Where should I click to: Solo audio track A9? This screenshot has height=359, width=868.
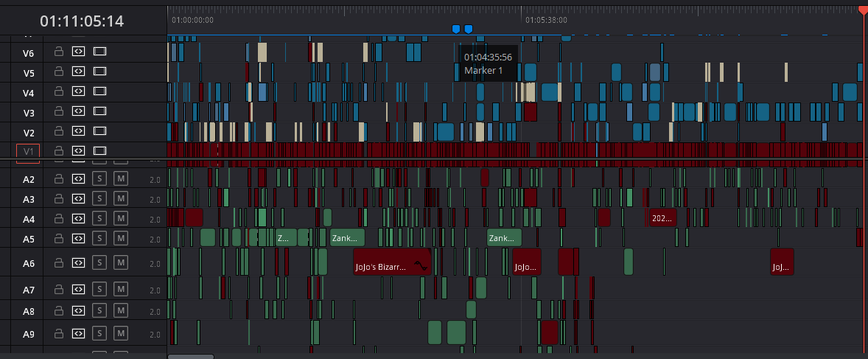pos(99,333)
